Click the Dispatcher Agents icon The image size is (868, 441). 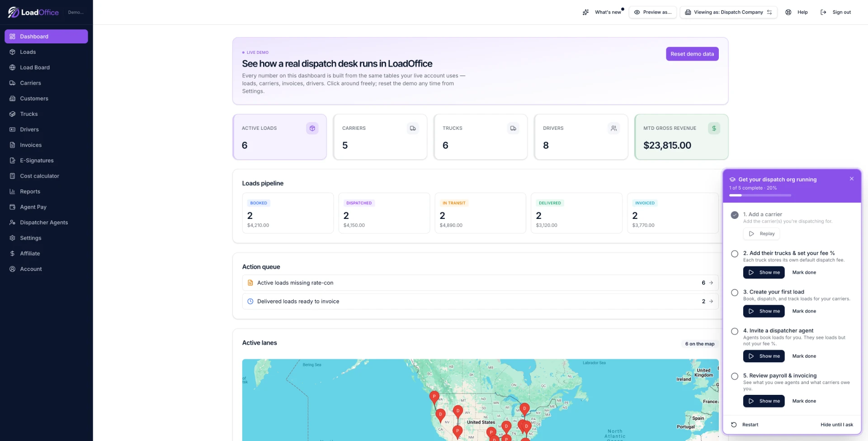(x=12, y=223)
